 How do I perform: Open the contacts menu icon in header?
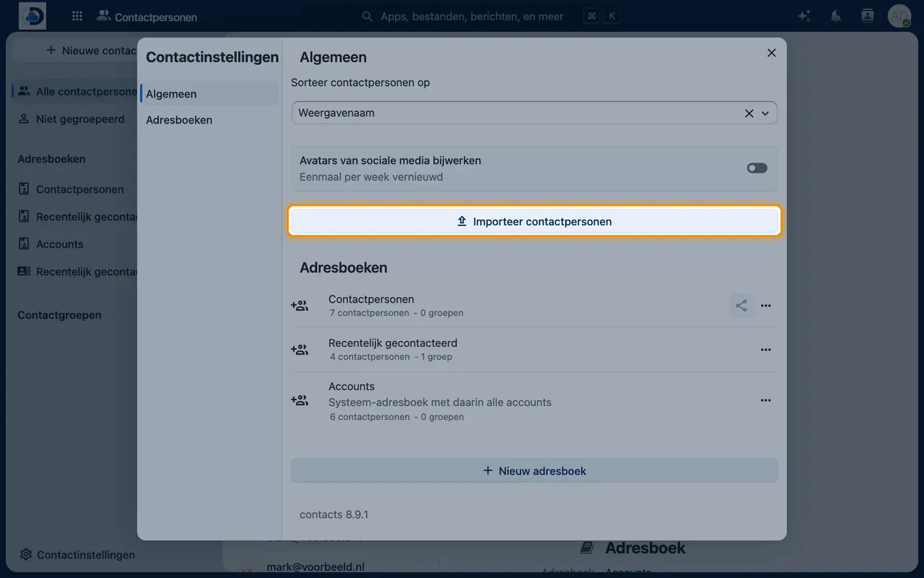coord(868,16)
